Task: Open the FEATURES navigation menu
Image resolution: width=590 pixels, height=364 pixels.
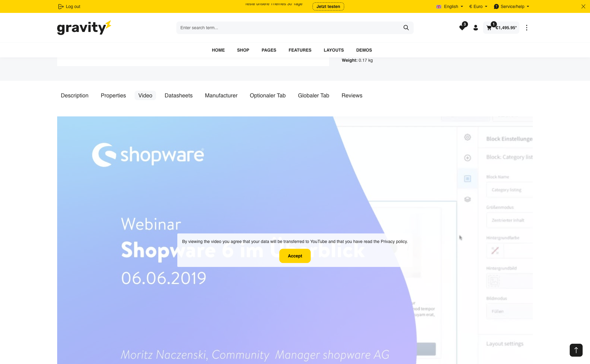Action: pyautogui.click(x=300, y=50)
